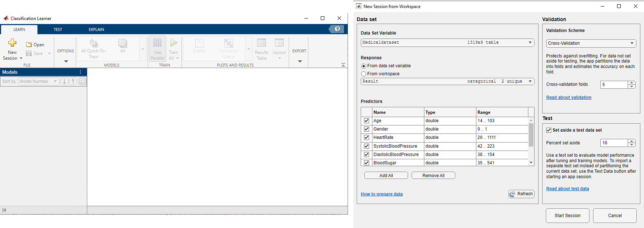Image resolution: width=644 pixels, height=228 pixels.
Task: Open help with the question mark icon
Action: coord(337,29)
